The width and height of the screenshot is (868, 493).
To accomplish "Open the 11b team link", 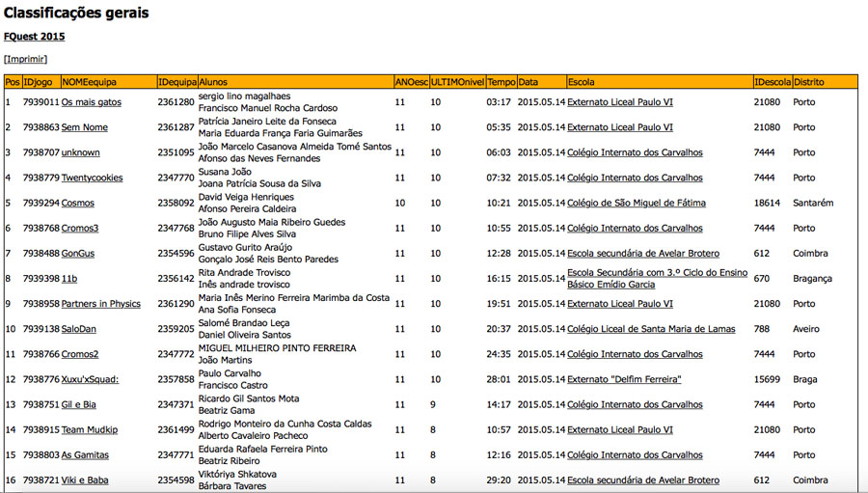I will click(69, 279).
